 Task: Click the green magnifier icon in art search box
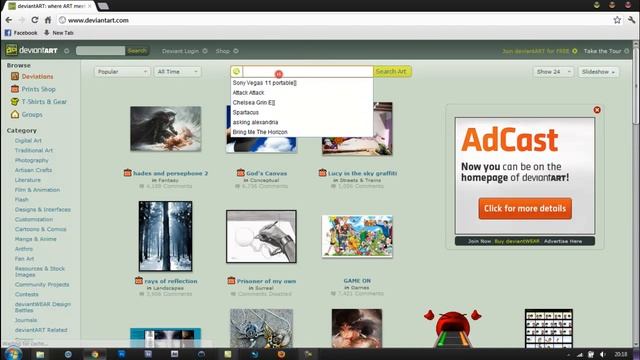coord(236,71)
